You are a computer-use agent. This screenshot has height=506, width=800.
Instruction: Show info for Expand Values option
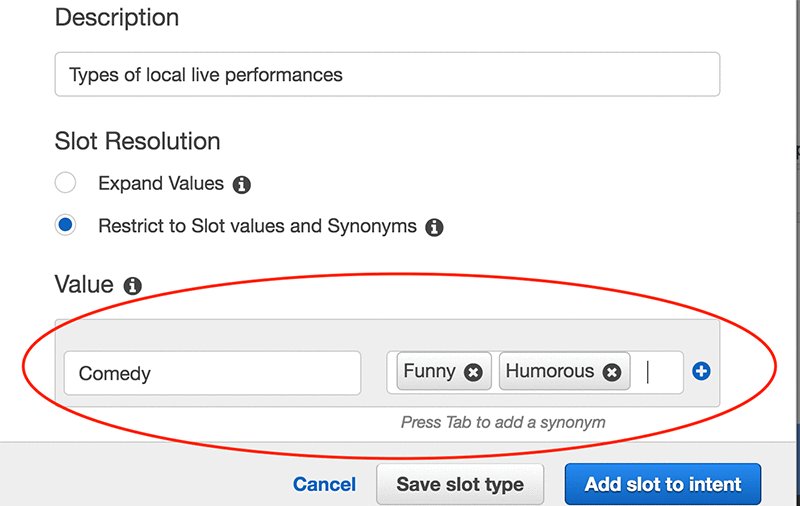tap(241, 185)
